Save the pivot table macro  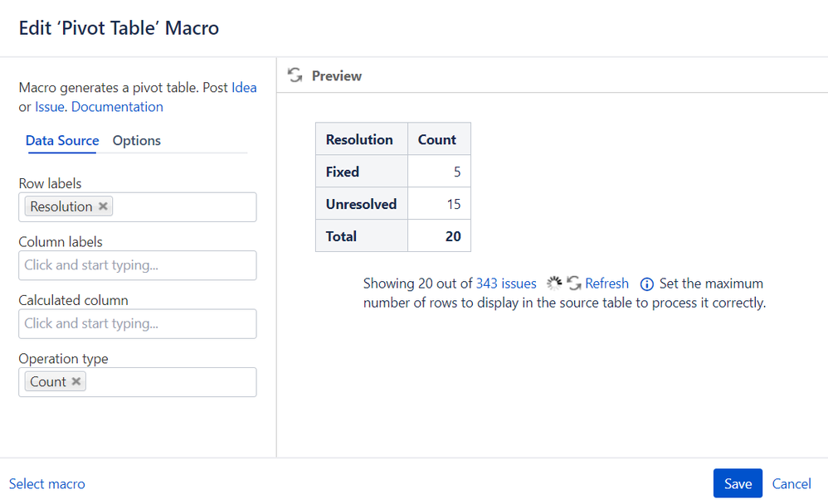[738, 483]
